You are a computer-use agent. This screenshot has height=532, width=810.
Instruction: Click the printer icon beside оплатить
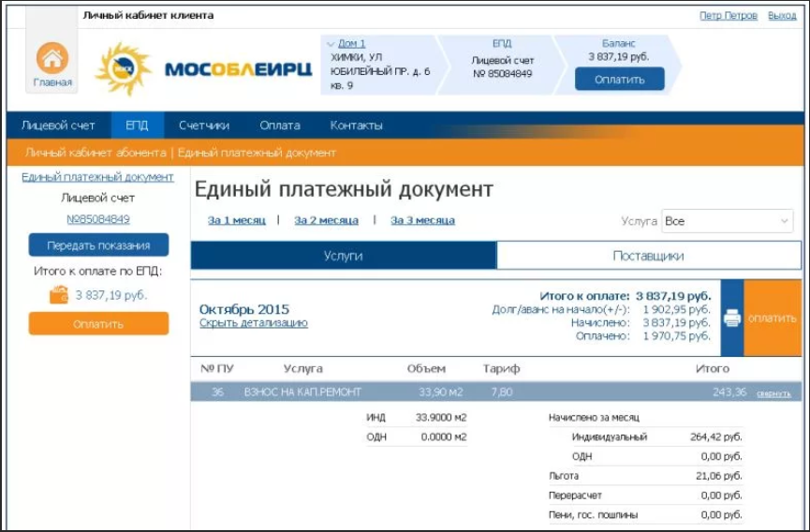(x=732, y=318)
